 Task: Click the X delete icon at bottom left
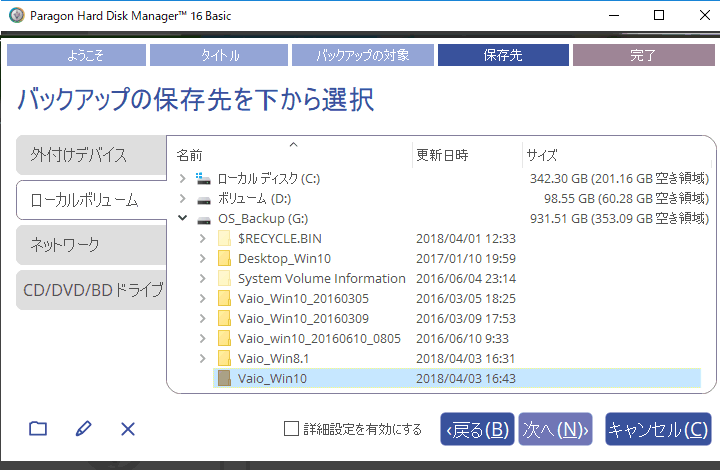(x=127, y=429)
